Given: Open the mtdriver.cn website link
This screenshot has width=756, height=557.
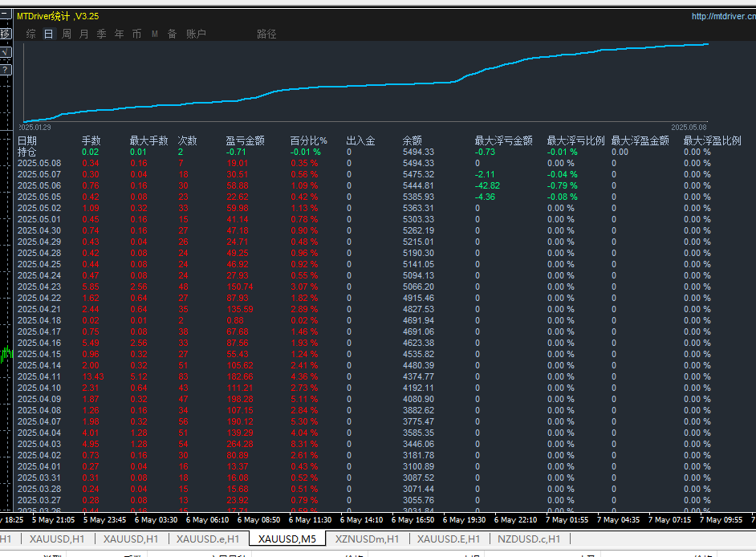Looking at the screenshot, I should tap(723, 16).
